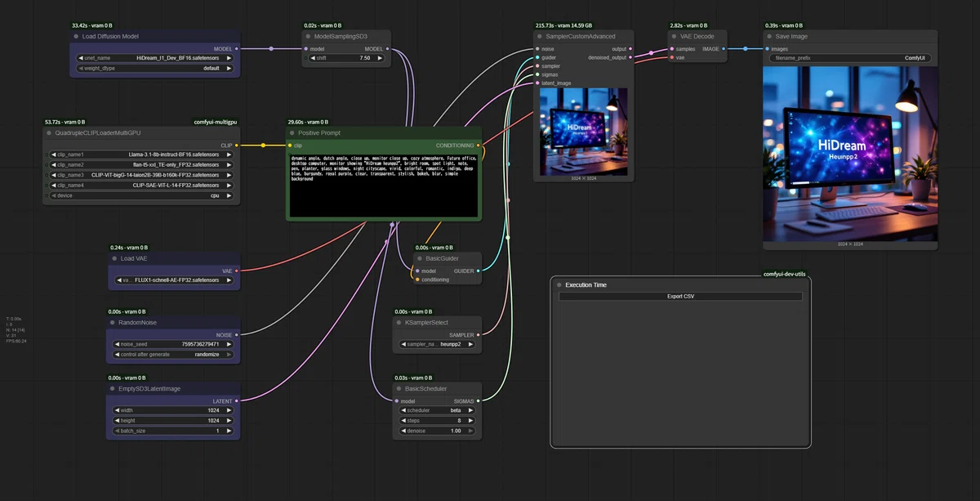980x501 pixels.
Task: Click the CONDITIONING output socket on Positive Prompt
Action: click(x=478, y=145)
